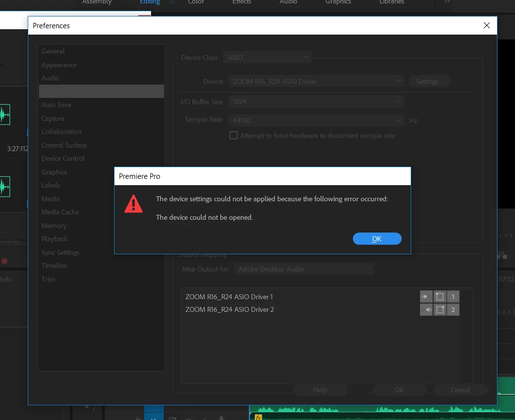Open Playback preferences category

click(55, 239)
